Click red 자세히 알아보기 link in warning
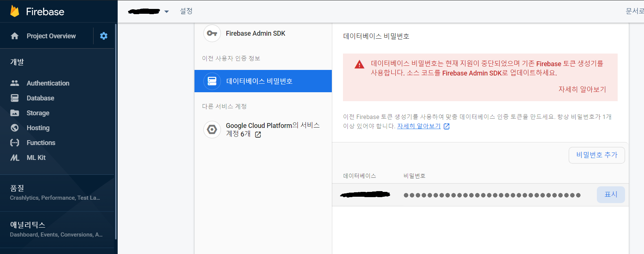The height and width of the screenshot is (254, 644). point(582,89)
